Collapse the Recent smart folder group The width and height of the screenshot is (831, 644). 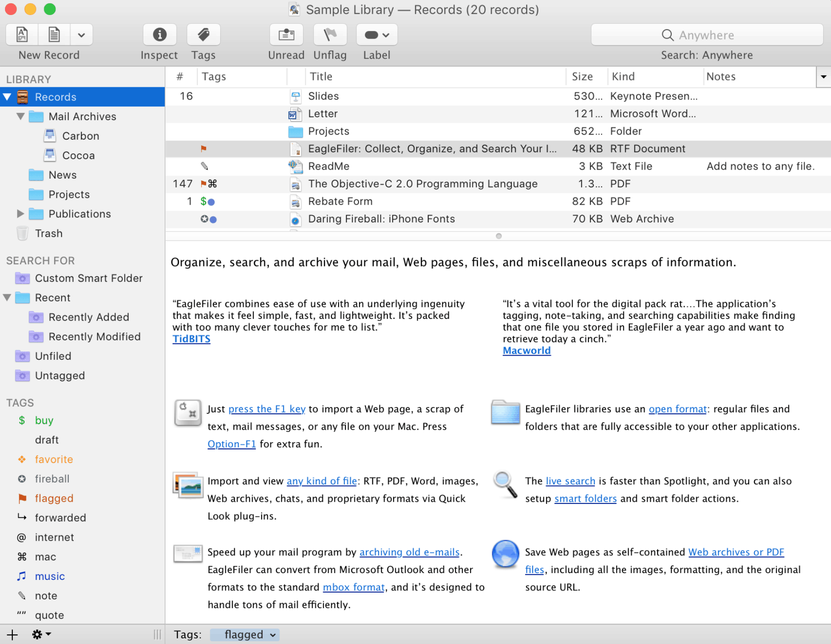7,297
